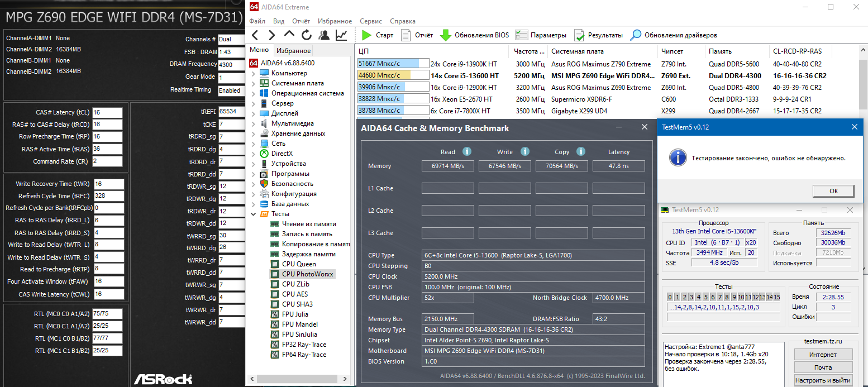Open Задержка памяти test

tap(303, 254)
